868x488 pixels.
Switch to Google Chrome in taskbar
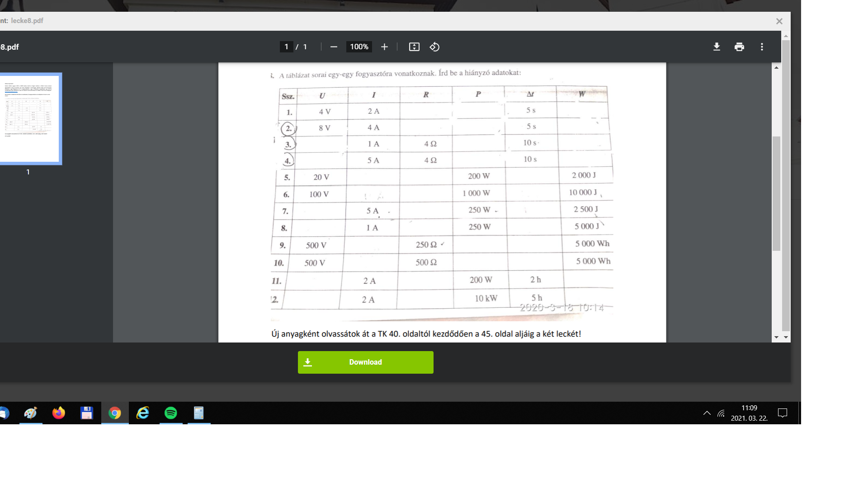[115, 413]
